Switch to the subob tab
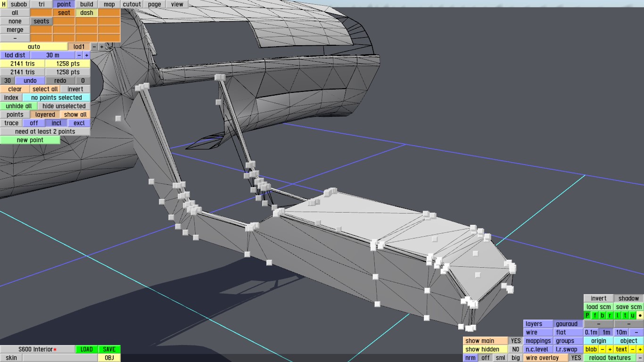644x362 pixels. 19,4
